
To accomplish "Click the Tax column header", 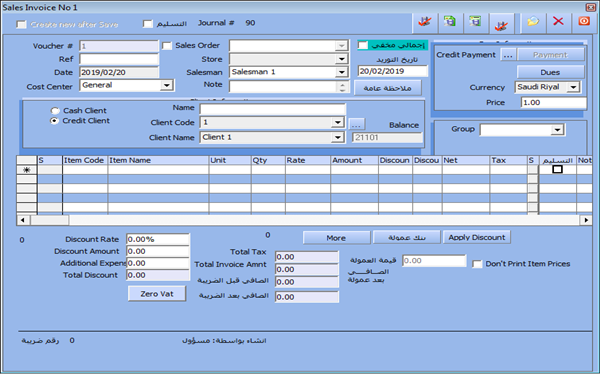I will pyautogui.click(x=508, y=160).
